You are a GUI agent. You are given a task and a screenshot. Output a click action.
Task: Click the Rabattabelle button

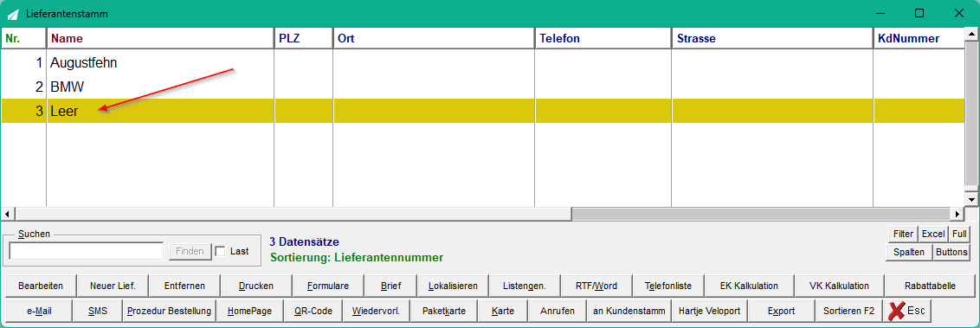[930, 286]
